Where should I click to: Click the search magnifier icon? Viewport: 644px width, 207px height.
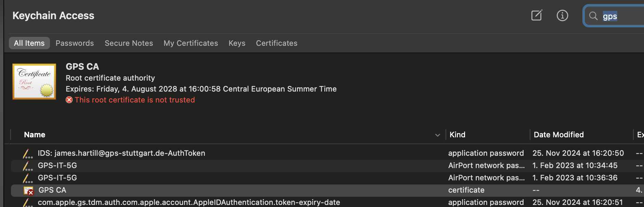coord(593,16)
